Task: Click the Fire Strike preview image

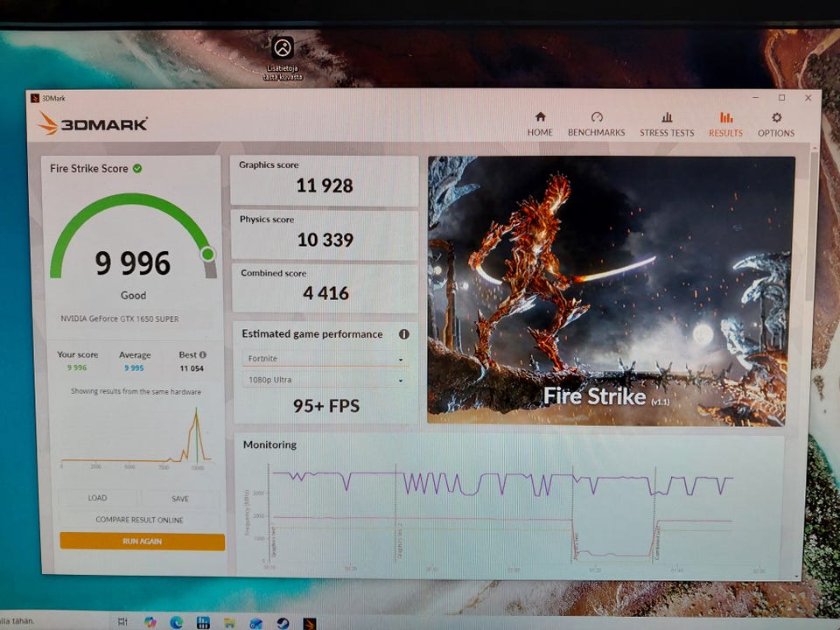Action: [610, 290]
